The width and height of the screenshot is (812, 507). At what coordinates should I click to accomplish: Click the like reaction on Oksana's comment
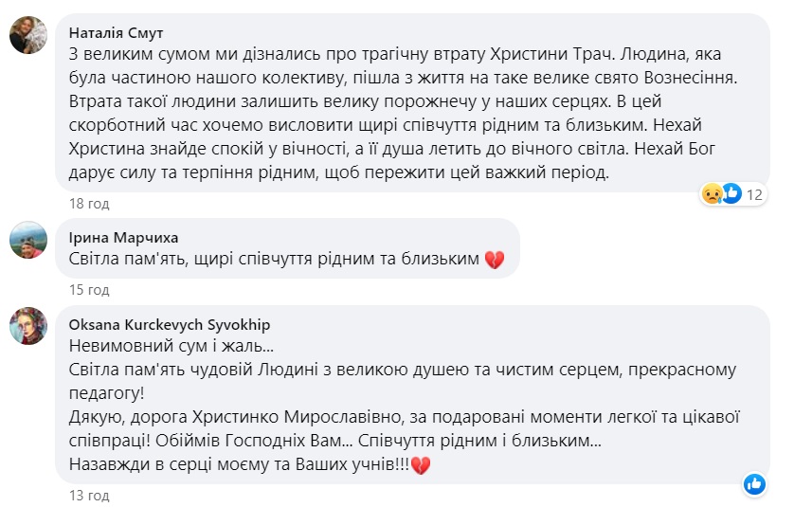click(x=754, y=484)
